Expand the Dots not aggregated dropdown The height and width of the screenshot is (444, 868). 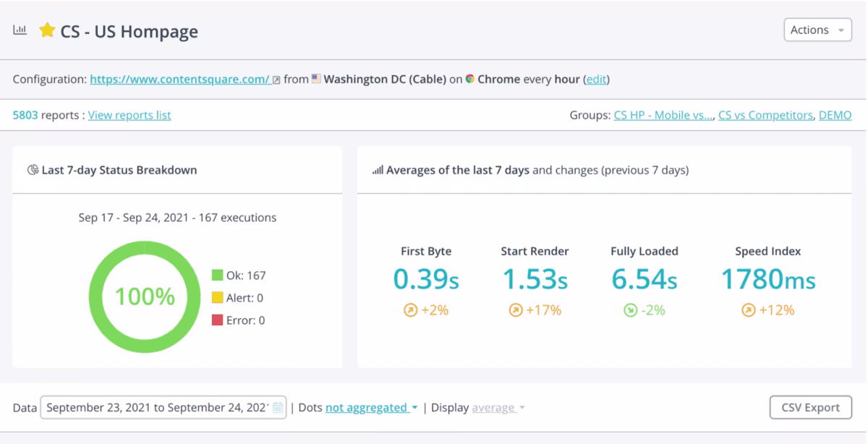(371, 408)
